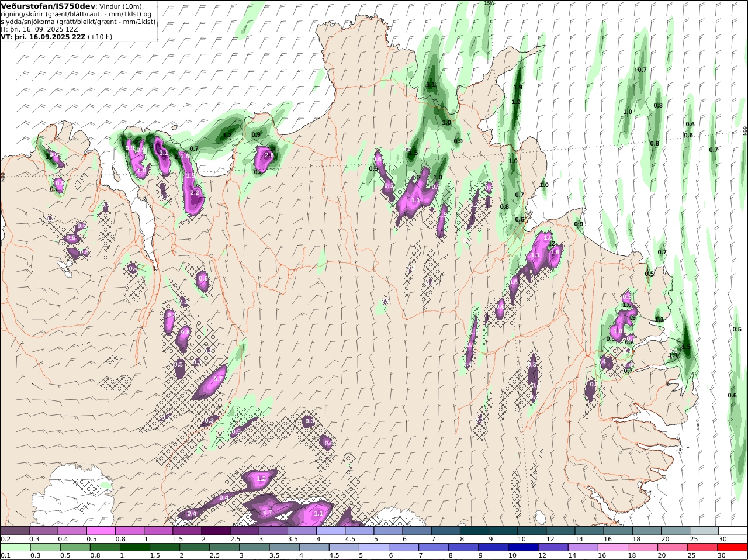
Task: Click the 'rigning/skúrir' legend description line
Action: click(77, 13)
